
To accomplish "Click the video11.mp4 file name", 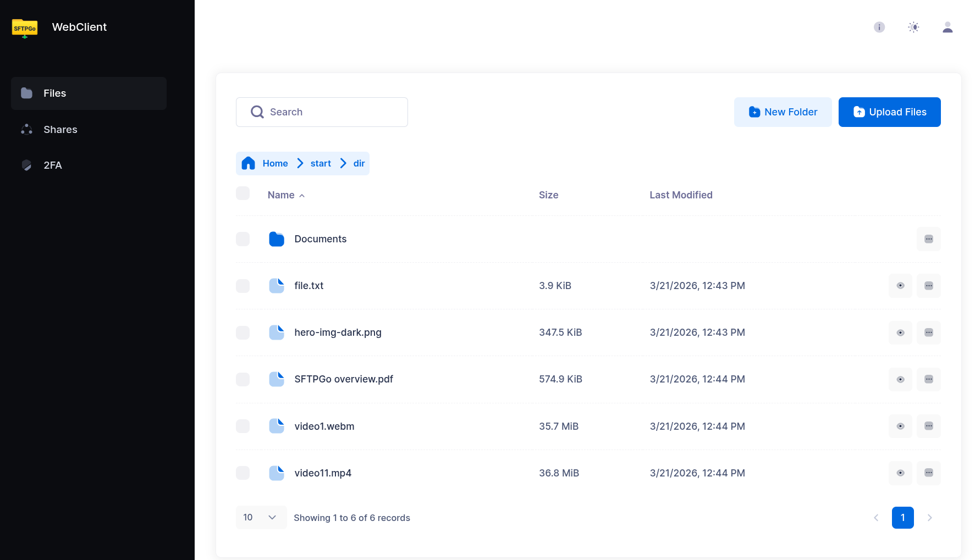I will (323, 473).
